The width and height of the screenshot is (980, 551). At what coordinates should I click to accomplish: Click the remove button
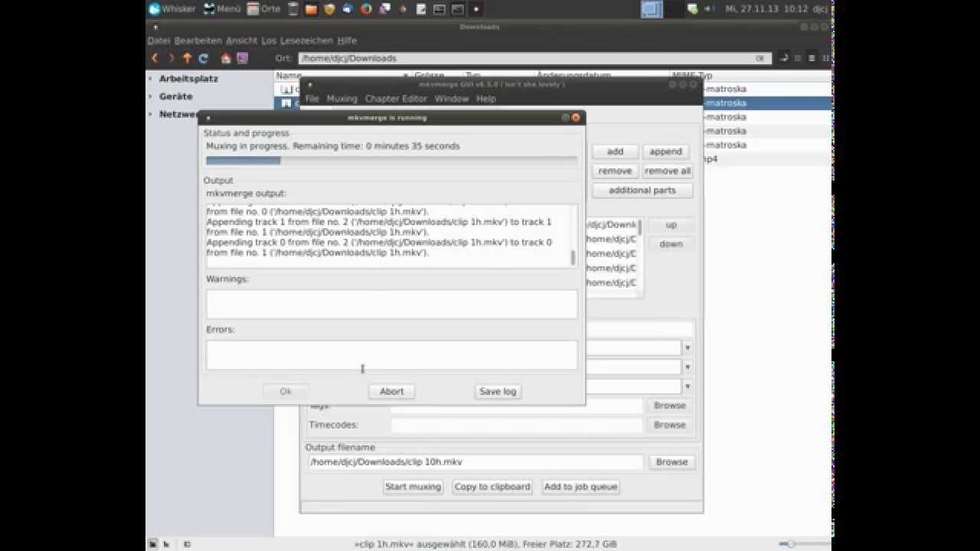[x=616, y=171]
